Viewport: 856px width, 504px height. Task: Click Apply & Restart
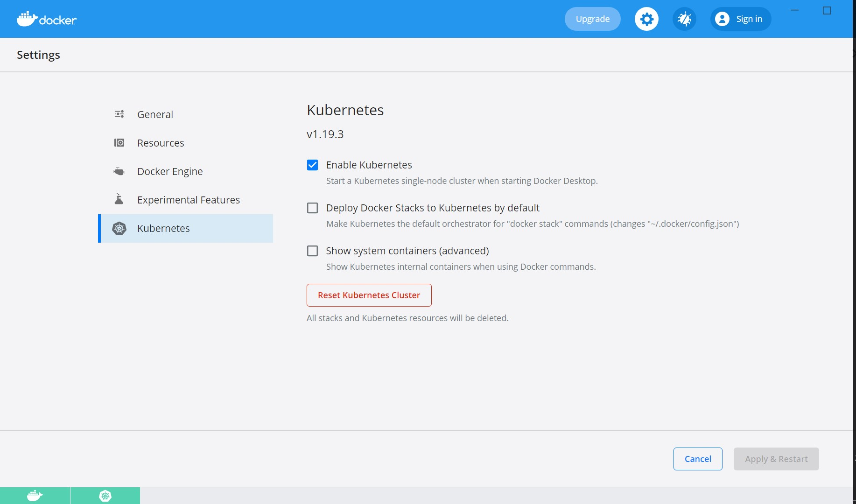tap(776, 459)
